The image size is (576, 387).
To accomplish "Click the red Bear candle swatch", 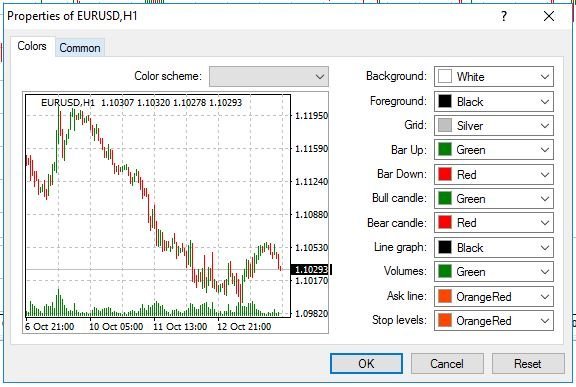I will click(445, 223).
